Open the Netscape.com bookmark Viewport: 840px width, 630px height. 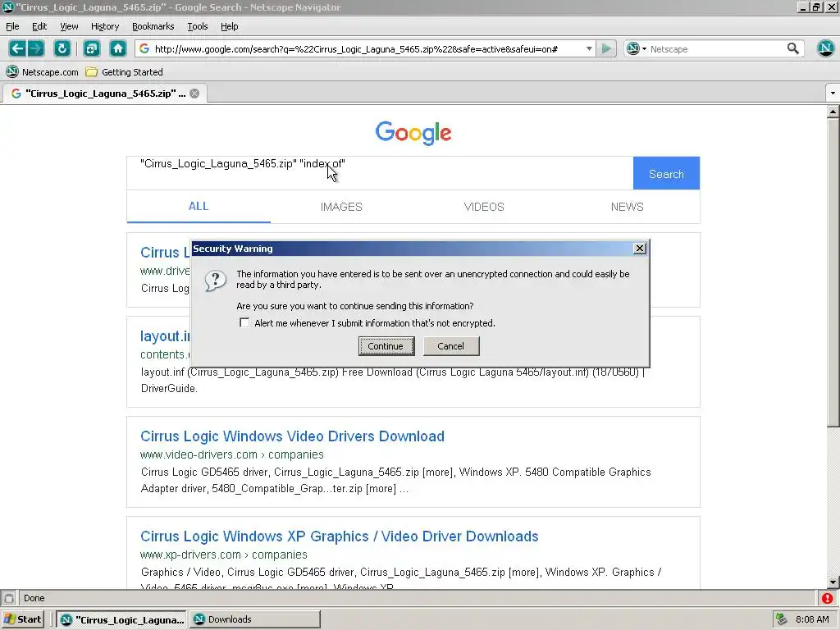[x=43, y=72]
